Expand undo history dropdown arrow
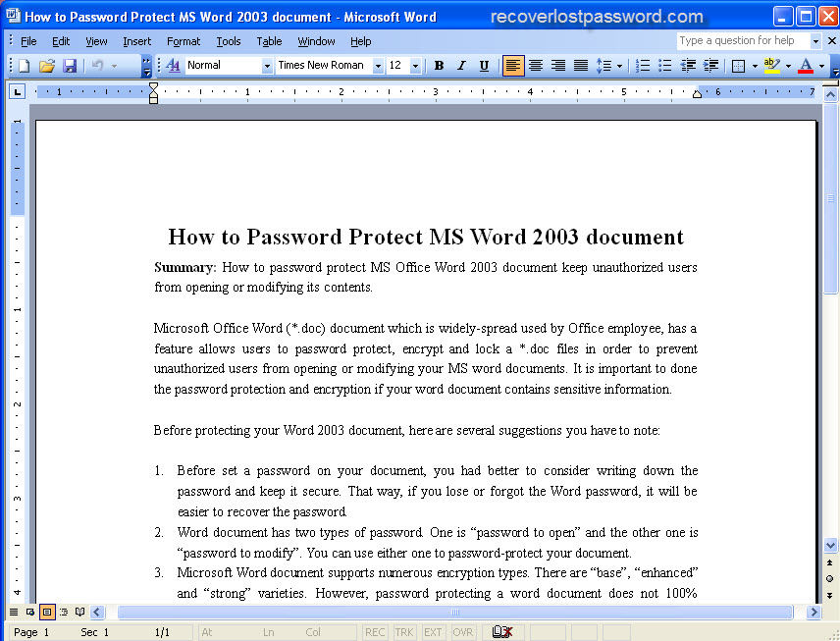840x641 pixels. pyautogui.click(x=114, y=66)
